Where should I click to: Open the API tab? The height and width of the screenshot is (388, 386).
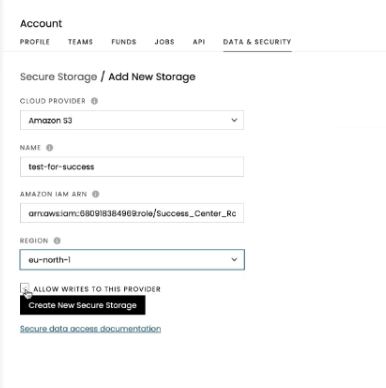199,42
